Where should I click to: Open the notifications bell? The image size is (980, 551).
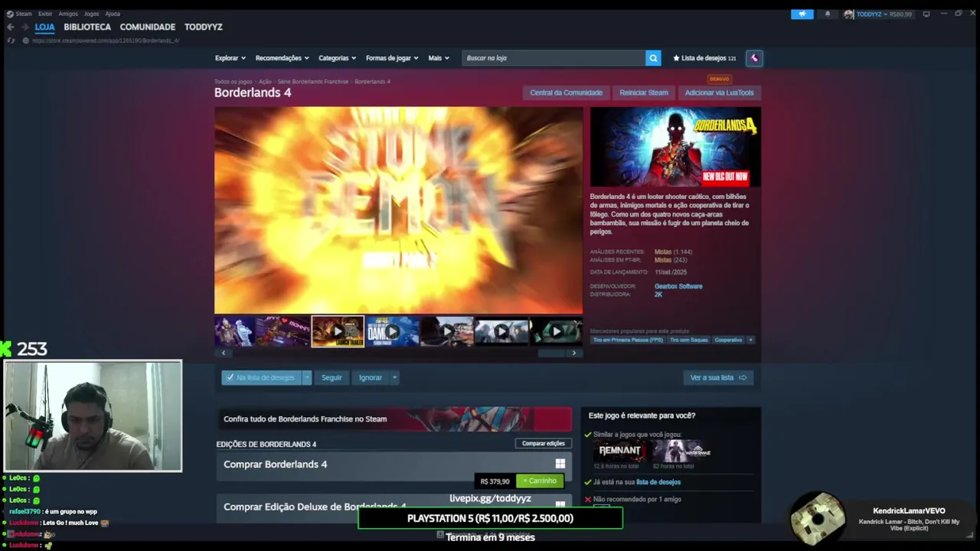click(x=828, y=14)
